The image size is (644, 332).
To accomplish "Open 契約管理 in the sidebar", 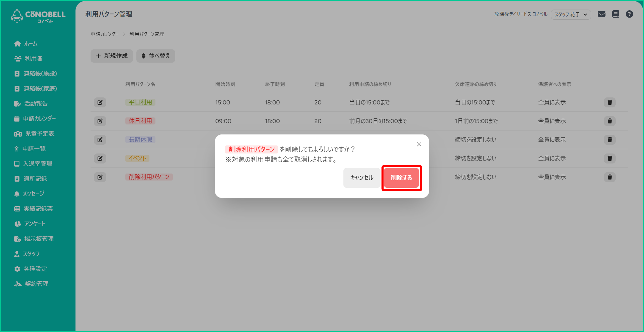I will (x=31, y=283).
